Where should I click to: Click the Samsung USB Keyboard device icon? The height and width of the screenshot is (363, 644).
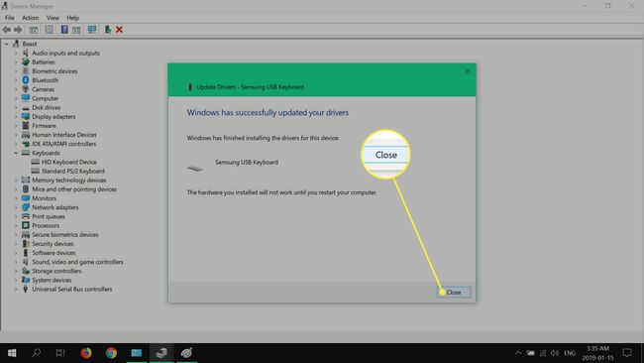click(x=195, y=169)
